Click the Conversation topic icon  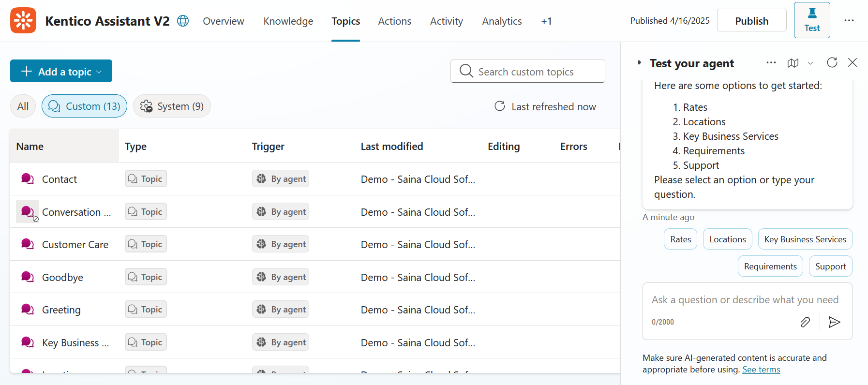tap(28, 211)
